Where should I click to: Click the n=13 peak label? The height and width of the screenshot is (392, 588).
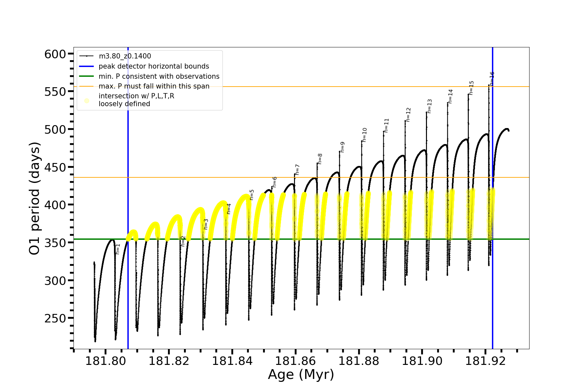[429, 106]
